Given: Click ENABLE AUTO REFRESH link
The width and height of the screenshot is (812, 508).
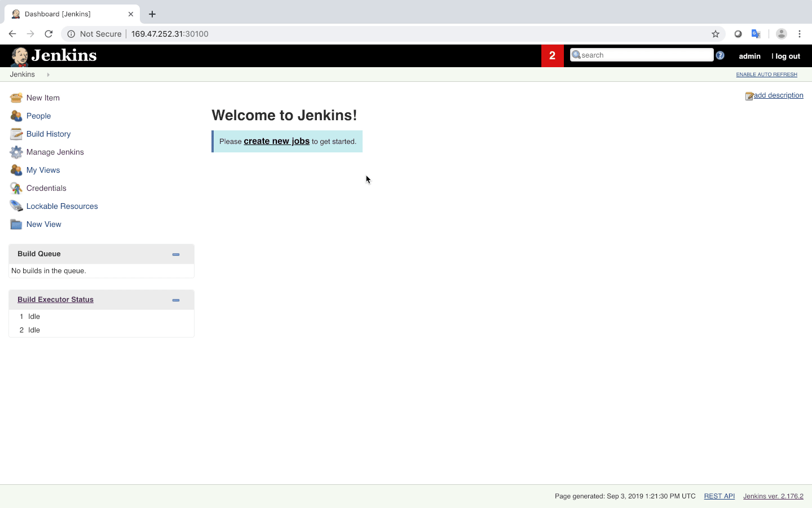Looking at the screenshot, I should click(x=766, y=75).
